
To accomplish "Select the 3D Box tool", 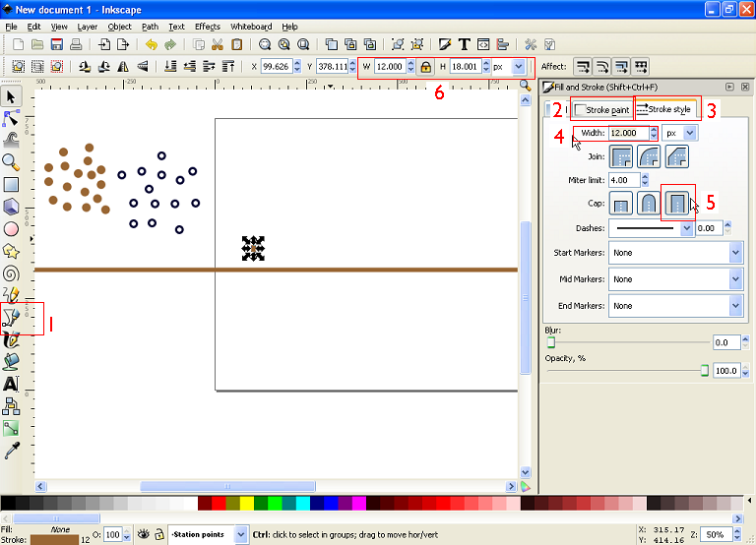I will [11, 207].
